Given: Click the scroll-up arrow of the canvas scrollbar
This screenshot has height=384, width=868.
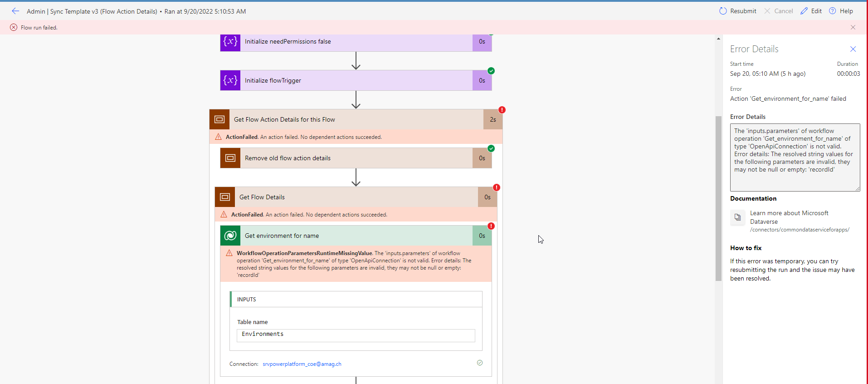Looking at the screenshot, I should [x=718, y=39].
